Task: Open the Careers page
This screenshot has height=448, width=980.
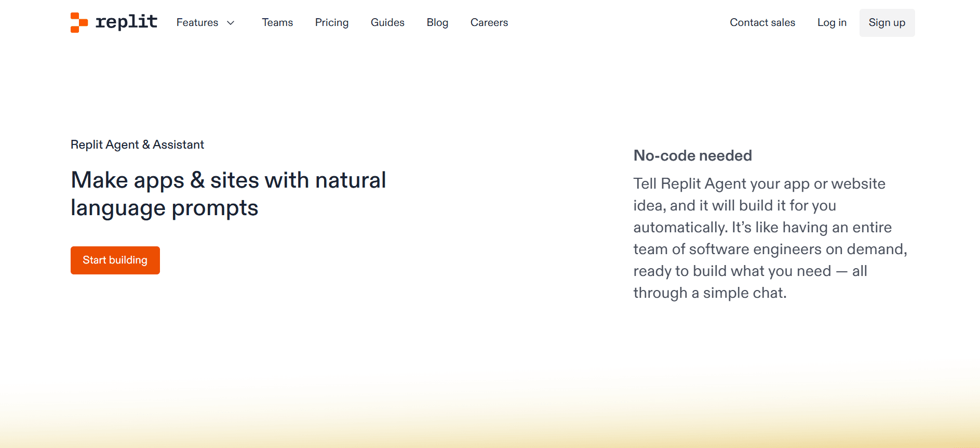Action: click(489, 22)
